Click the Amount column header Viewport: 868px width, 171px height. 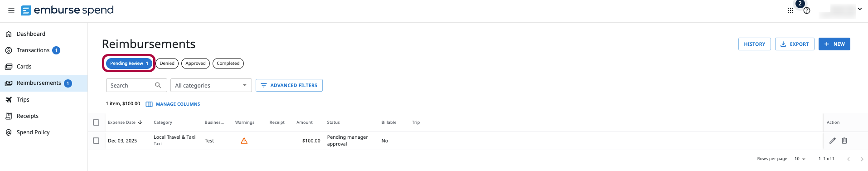pos(305,122)
